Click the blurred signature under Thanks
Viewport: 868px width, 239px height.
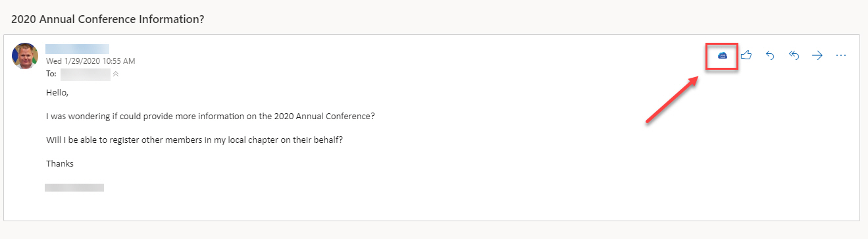74,188
